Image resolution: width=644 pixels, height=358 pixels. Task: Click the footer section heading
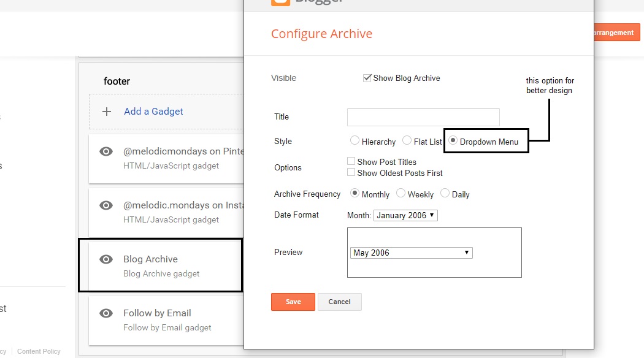coord(117,82)
